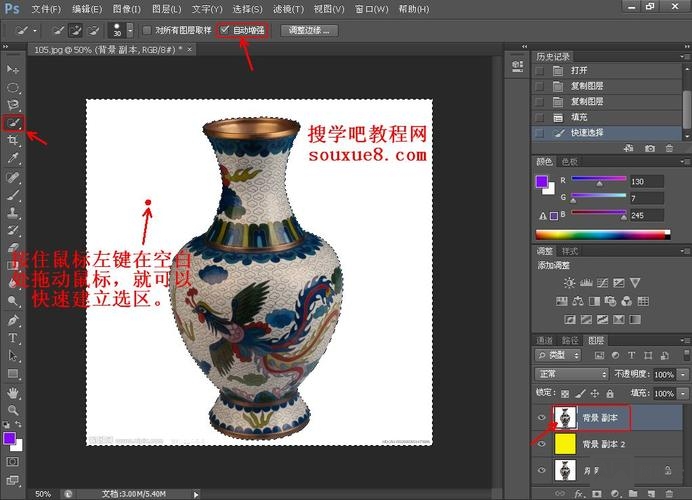The height and width of the screenshot is (500, 692).
Task: Select the Brush tool in toolbox
Action: tap(13, 195)
